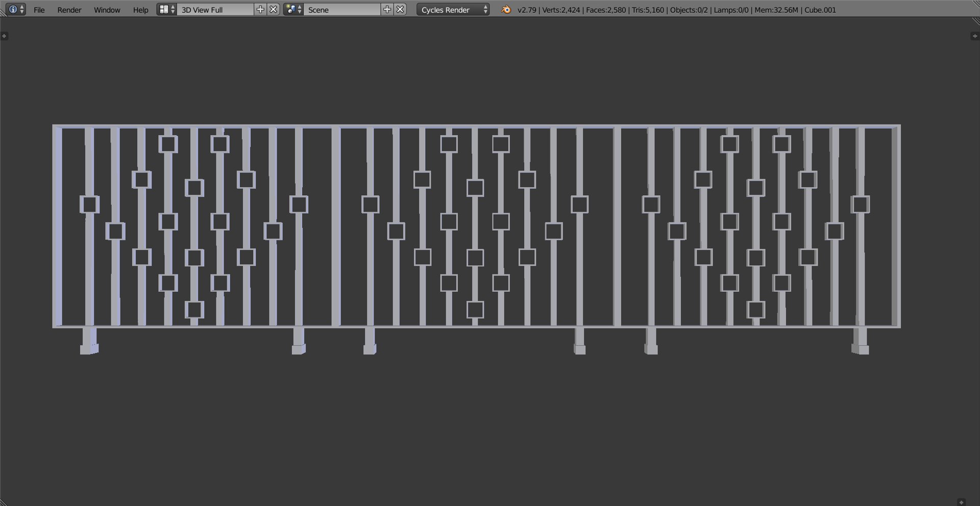Click the 'Mem:32.56M' statistic text
This screenshot has height=506, width=980.
tap(776, 10)
